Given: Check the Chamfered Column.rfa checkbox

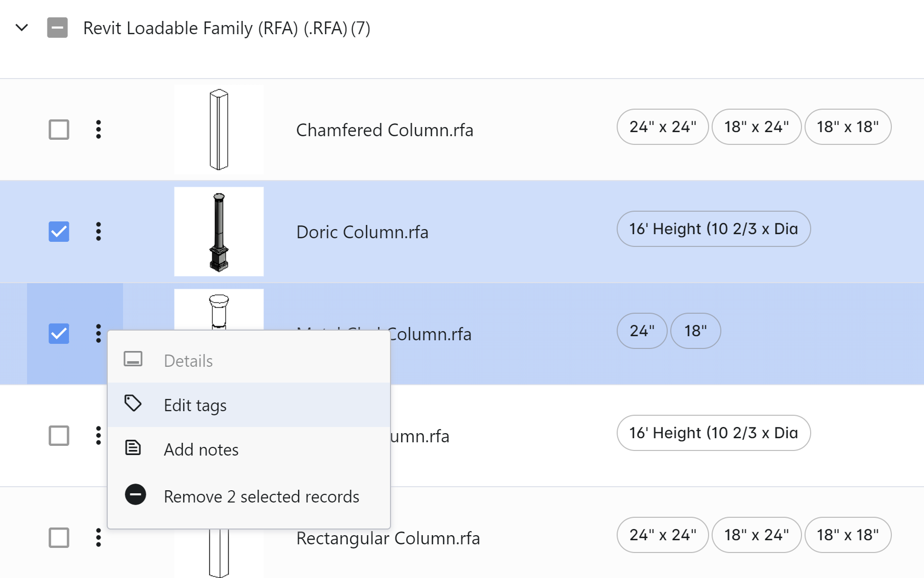Looking at the screenshot, I should click(59, 130).
